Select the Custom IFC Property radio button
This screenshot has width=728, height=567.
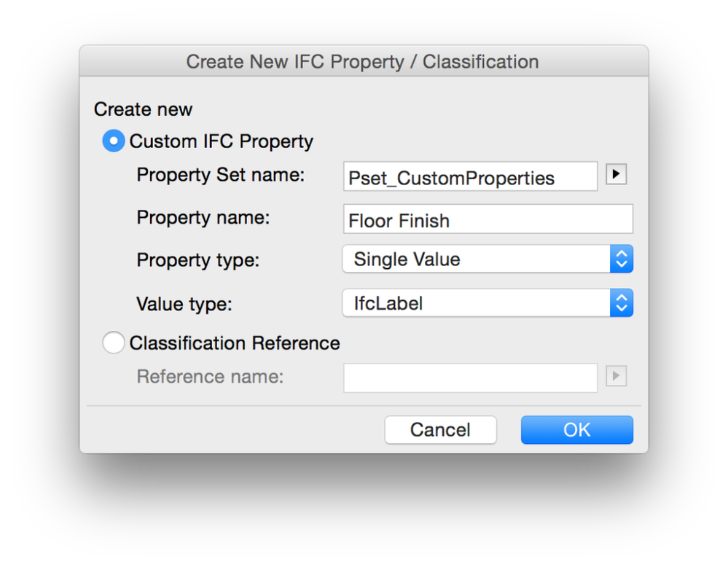pyautogui.click(x=114, y=141)
